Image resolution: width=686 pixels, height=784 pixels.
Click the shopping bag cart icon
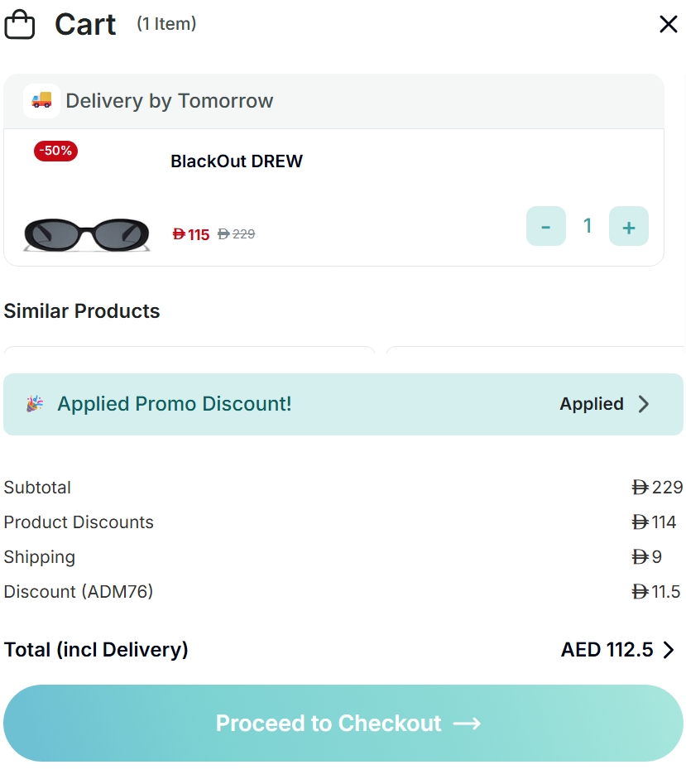(x=20, y=25)
